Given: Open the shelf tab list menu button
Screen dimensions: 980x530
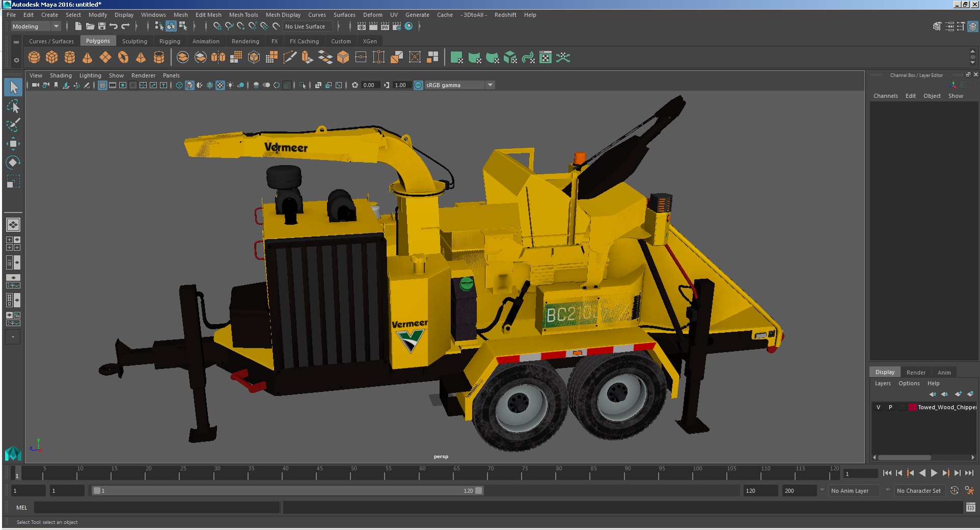Looking at the screenshot, I should (x=16, y=42).
